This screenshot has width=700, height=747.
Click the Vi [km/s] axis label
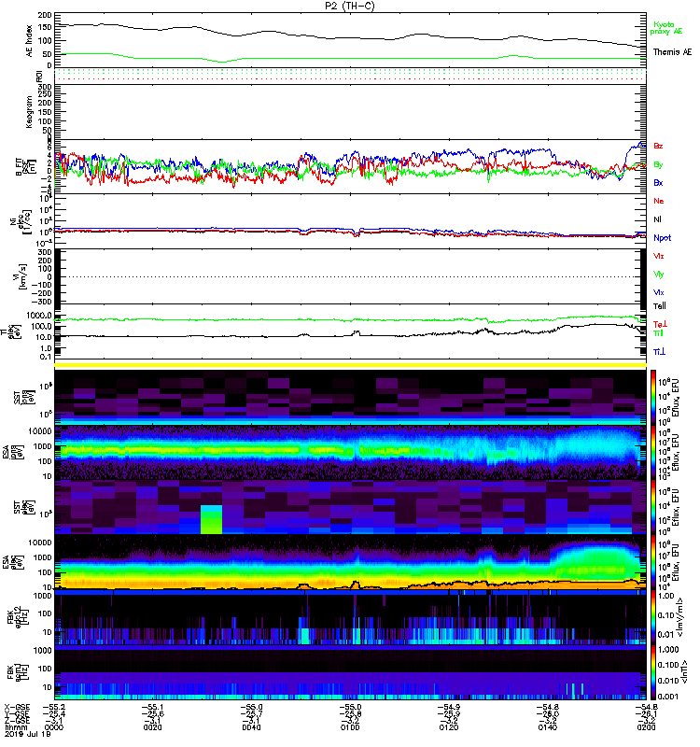pos(21,276)
